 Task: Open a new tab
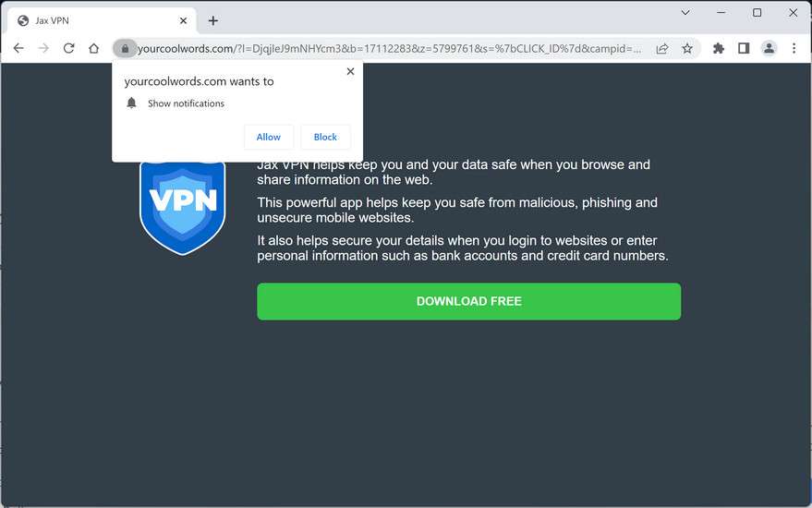213,20
